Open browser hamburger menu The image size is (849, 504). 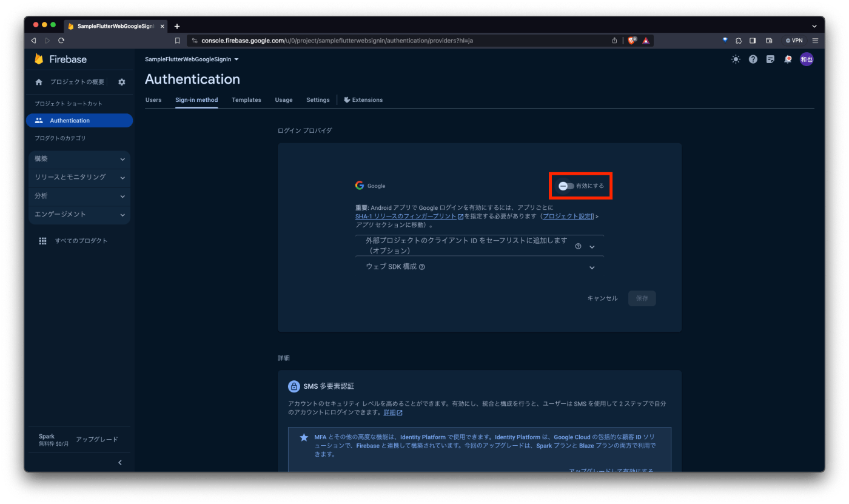(815, 41)
